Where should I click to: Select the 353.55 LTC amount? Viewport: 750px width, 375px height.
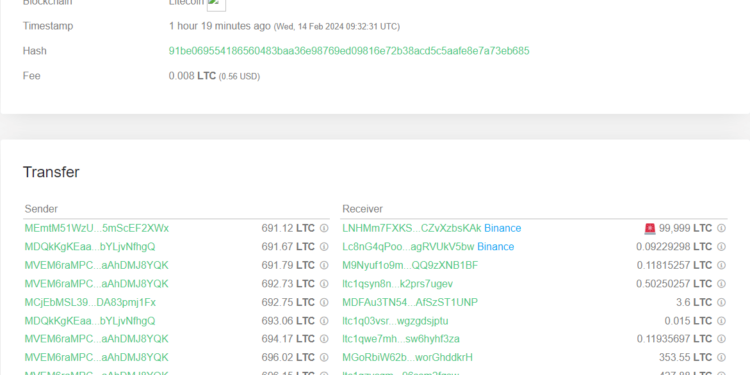point(685,357)
